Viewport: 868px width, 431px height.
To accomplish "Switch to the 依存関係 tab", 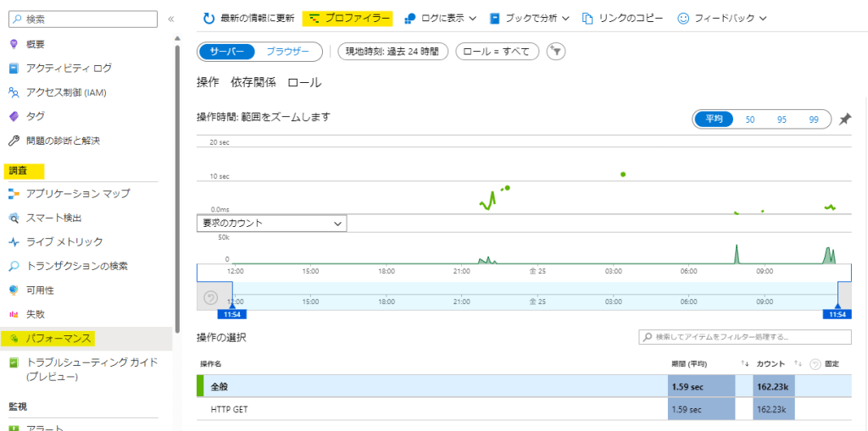I will tap(253, 82).
